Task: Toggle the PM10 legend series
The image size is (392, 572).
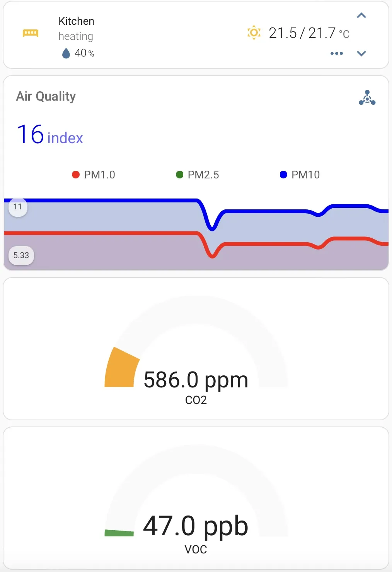Action: (x=300, y=175)
